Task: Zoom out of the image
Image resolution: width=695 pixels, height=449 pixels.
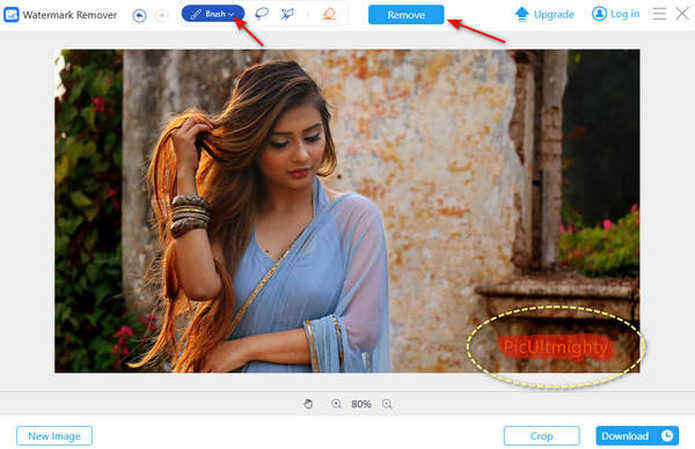Action: pyautogui.click(x=387, y=404)
